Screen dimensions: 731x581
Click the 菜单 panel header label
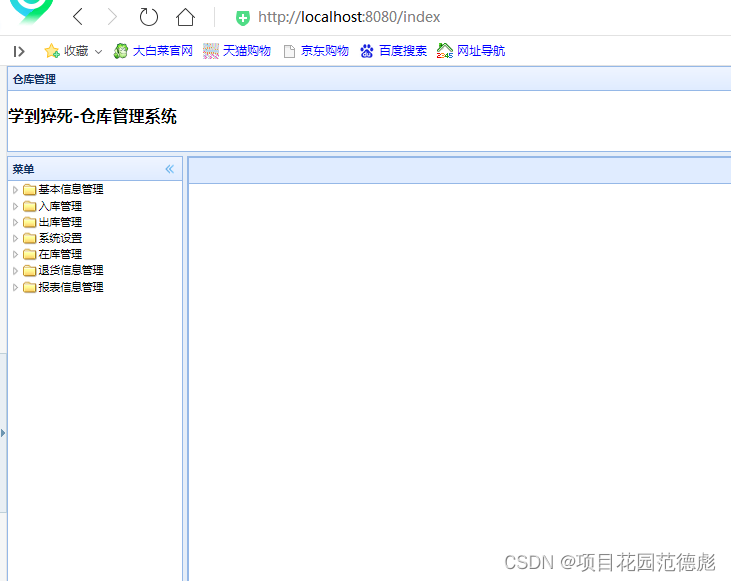click(23, 169)
